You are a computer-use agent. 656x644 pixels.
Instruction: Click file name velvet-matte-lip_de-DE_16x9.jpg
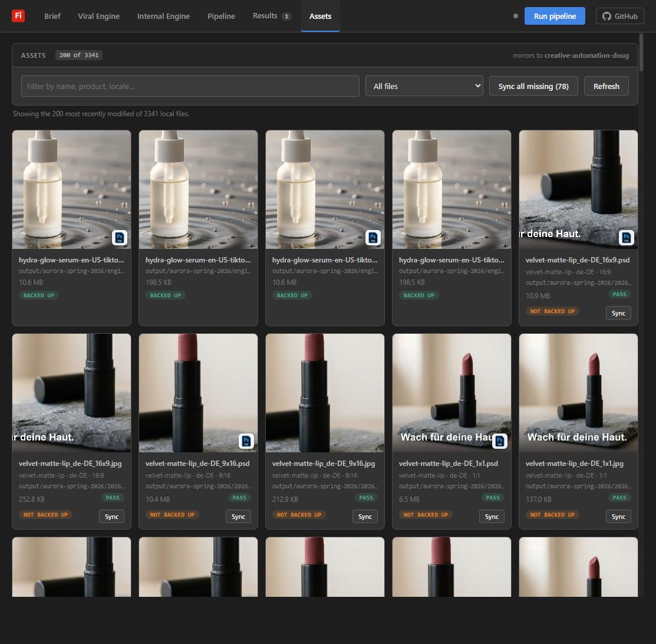(70, 464)
